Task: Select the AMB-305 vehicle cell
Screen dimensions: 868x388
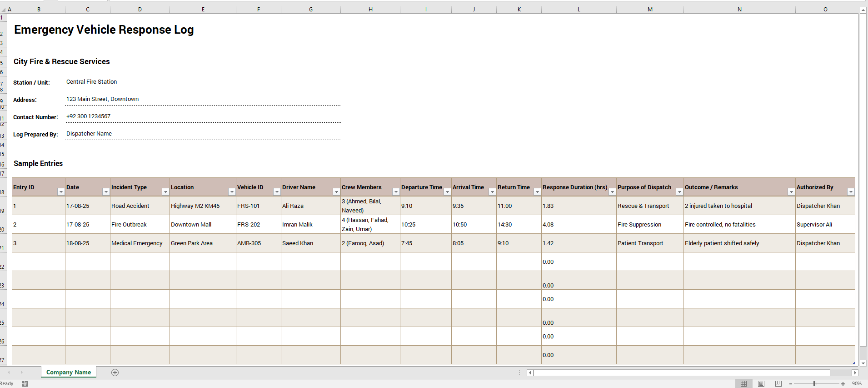Action: click(259, 243)
